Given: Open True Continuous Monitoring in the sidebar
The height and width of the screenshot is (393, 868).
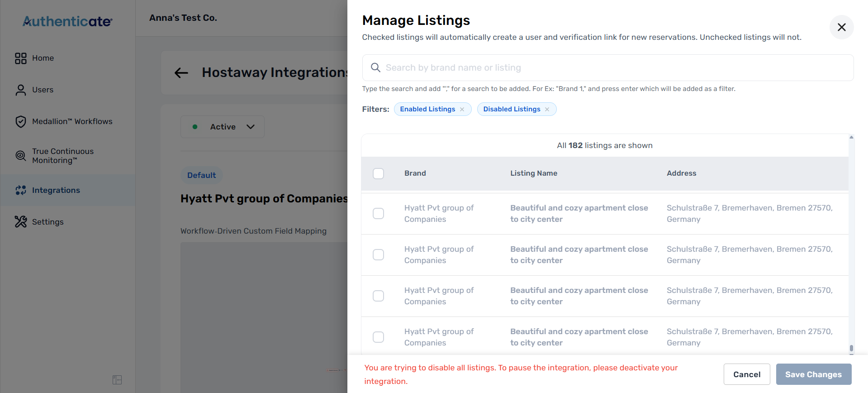Looking at the screenshot, I should [67, 156].
